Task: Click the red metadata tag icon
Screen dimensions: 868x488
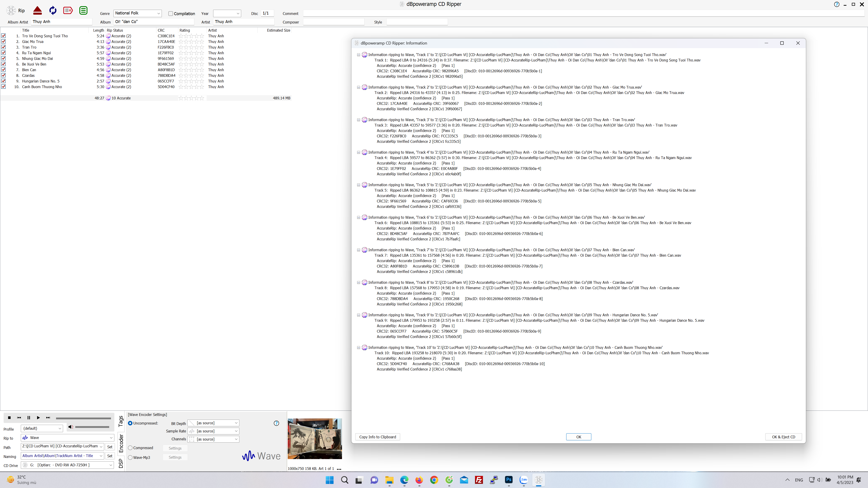Action: (x=68, y=10)
